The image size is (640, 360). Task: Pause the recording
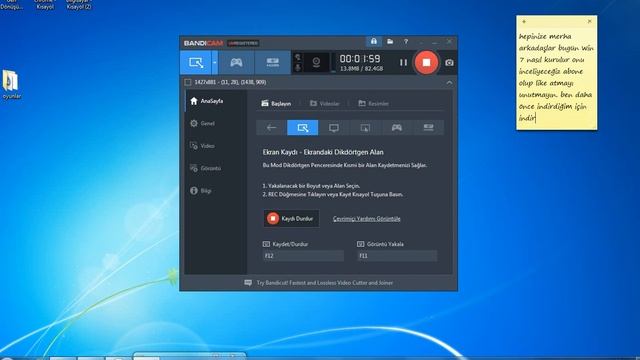tap(403, 62)
